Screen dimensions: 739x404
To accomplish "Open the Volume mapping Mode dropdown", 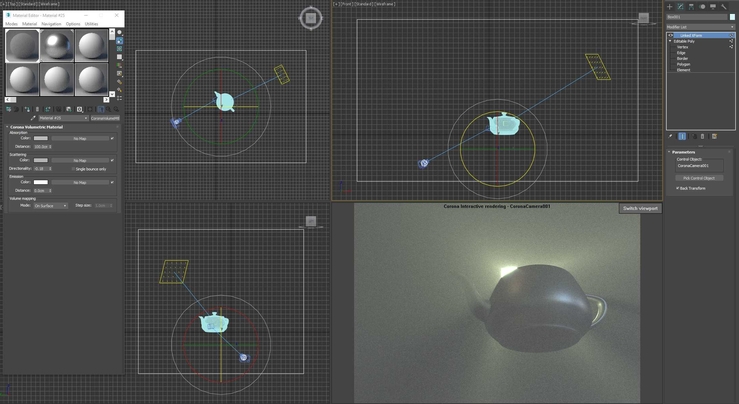I will 50,206.
